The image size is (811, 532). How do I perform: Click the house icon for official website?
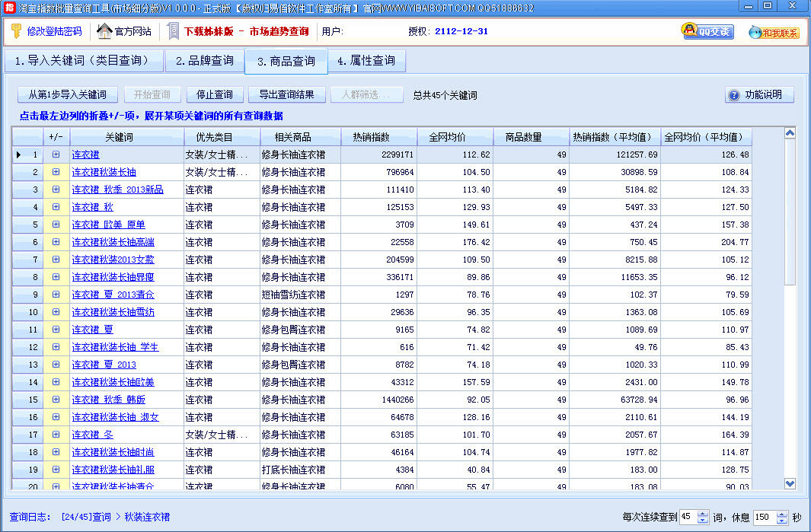point(104,31)
